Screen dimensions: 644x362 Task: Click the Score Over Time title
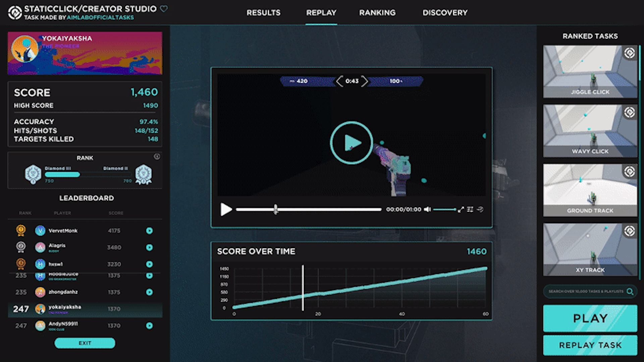[x=256, y=251]
